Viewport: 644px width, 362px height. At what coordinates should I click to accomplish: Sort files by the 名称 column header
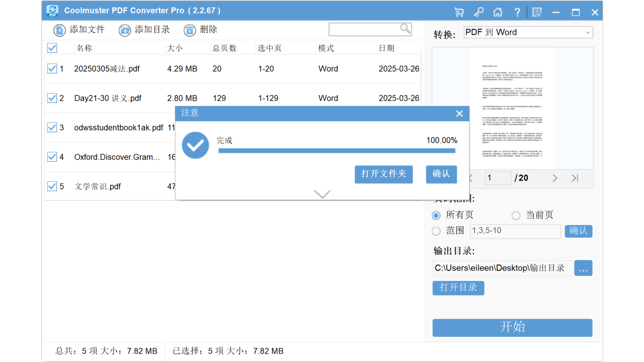click(x=85, y=48)
